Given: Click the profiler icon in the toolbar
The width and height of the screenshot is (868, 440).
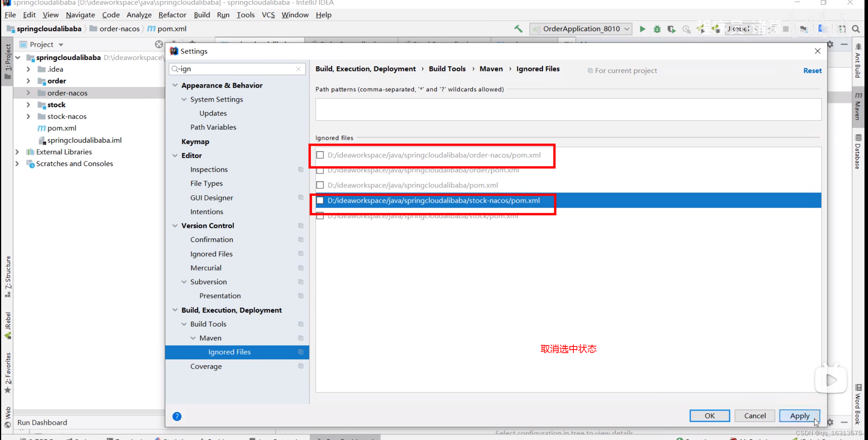Looking at the screenshot, I should pyautogui.click(x=686, y=29).
